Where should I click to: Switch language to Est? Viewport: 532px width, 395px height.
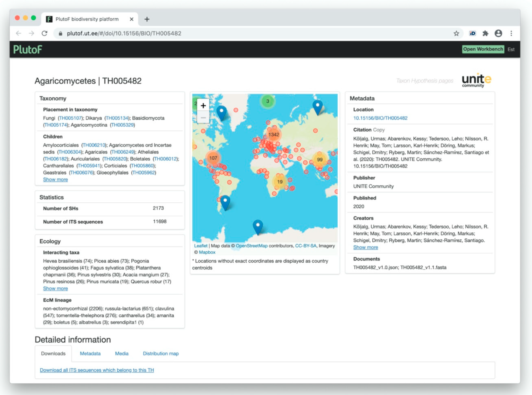coord(511,49)
